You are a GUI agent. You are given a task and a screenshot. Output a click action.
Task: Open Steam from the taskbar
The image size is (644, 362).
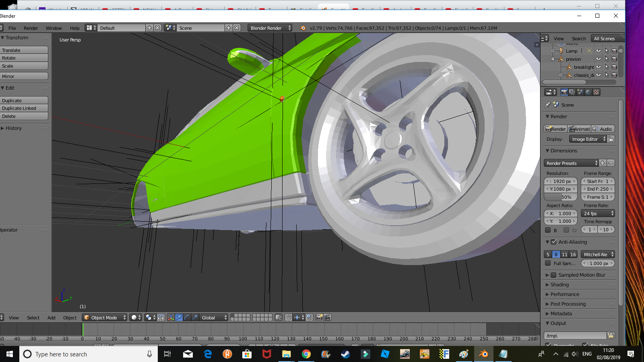(x=345, y=354)
